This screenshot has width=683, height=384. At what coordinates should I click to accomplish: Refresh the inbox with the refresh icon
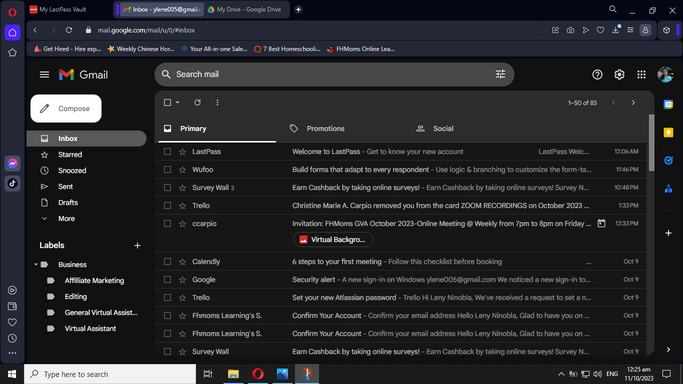[197, 103]
